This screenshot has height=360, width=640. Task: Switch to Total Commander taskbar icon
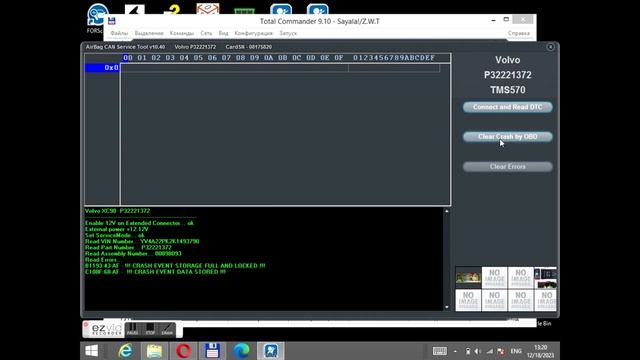point(212,351)
